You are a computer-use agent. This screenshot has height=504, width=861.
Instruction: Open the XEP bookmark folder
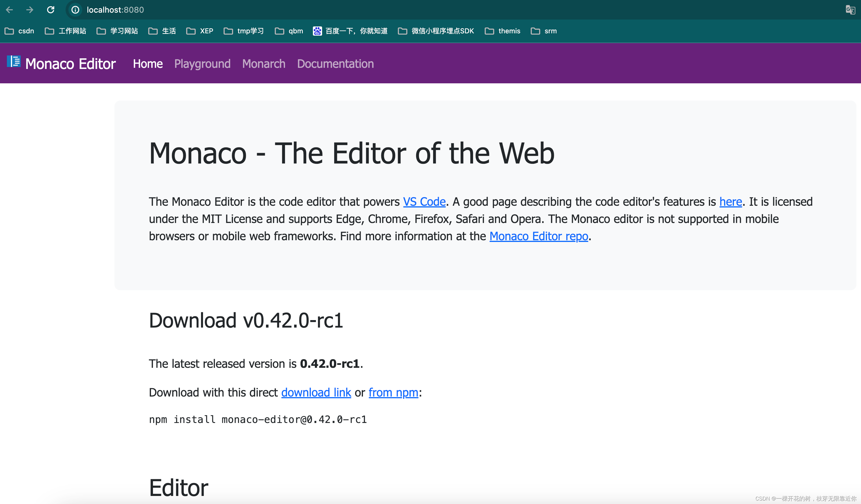200,31
